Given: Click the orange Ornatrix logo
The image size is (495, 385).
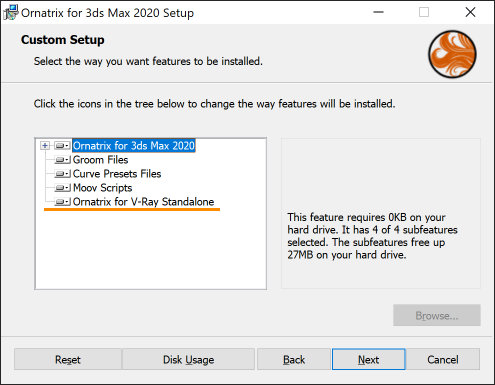Looking at the screenshot, I should click(x=452, y=54).
